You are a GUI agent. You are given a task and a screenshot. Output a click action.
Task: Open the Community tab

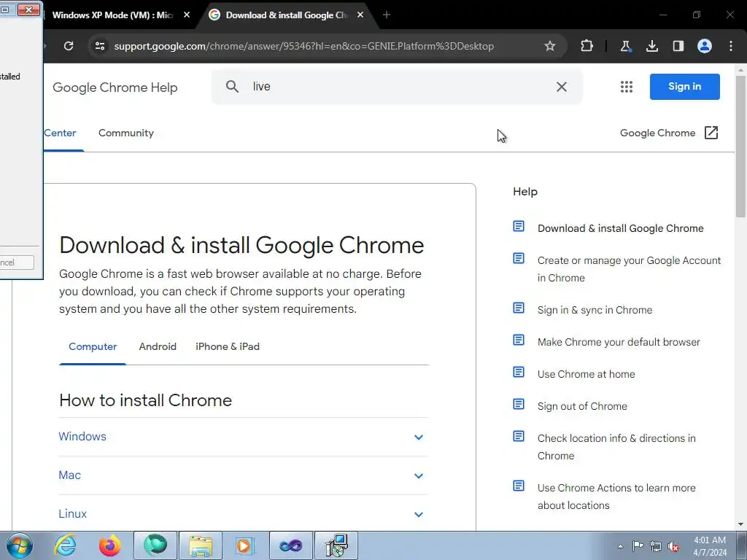click(125, 133)
